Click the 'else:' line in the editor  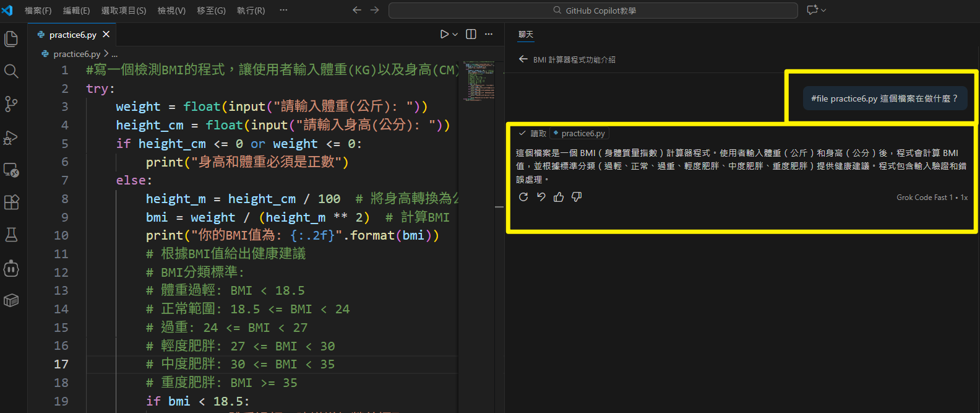[134, 180]
